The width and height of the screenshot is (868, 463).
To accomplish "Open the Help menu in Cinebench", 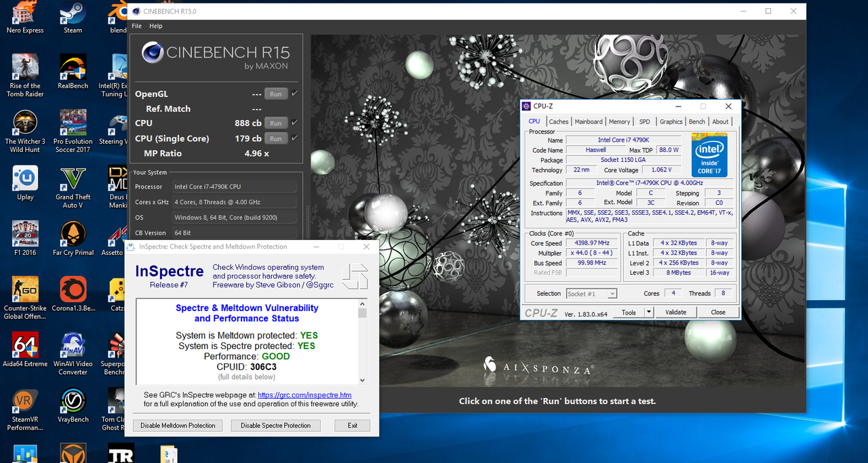I will (x=156, y=26).
